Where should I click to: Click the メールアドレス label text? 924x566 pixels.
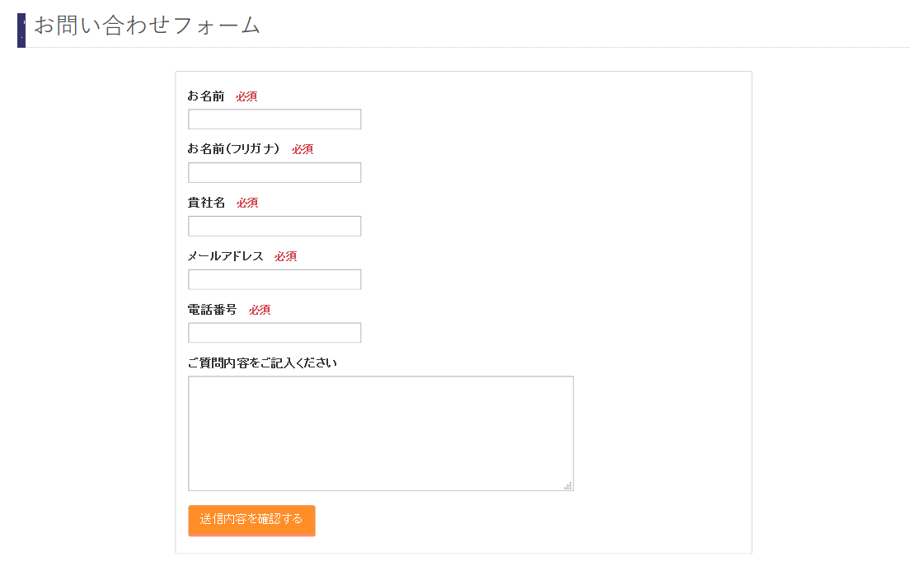[226, 256]
